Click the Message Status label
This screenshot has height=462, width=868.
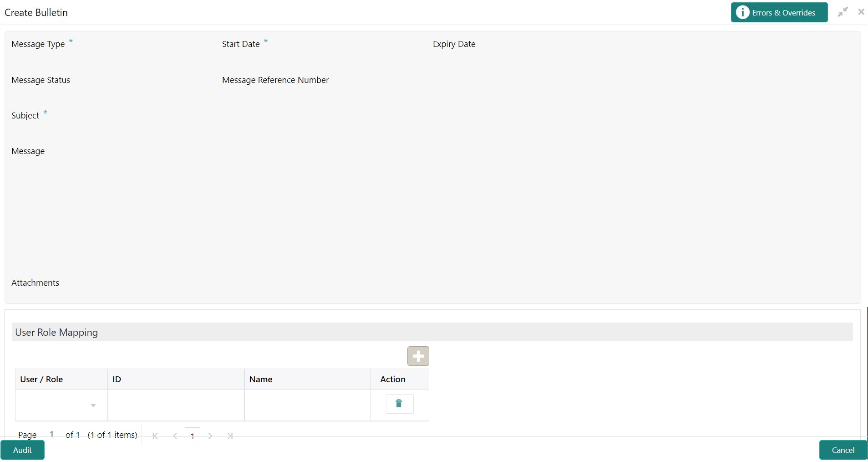[41, 80]
